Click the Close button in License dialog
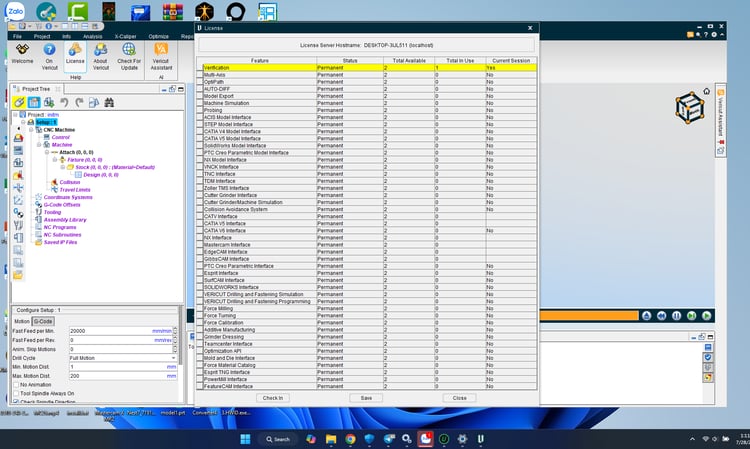 459,398
